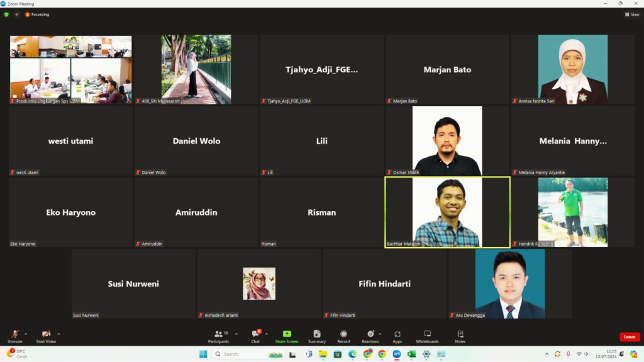Expand audio options arrow beside Unmute
The height and width of the screenshot is (362, 644).
point(26,334)
